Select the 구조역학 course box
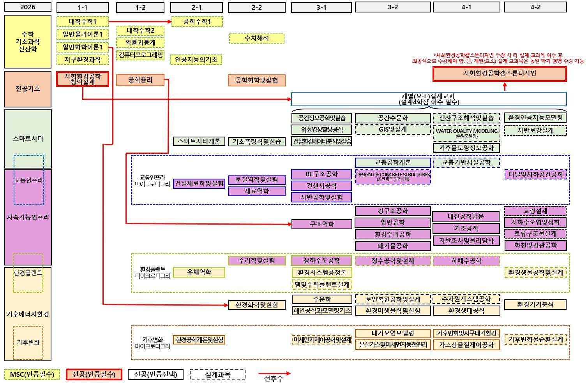588x383 pixels. click(x=321, y=224)
